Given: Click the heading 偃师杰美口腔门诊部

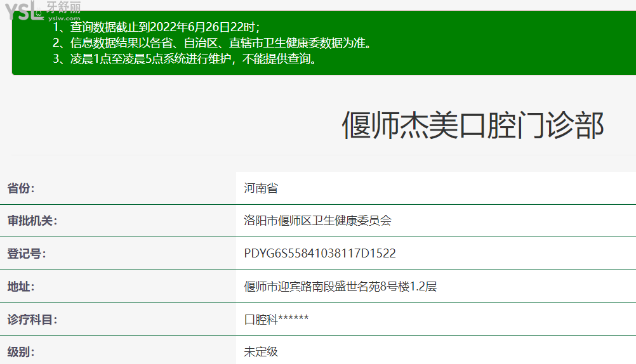Looking at the screenshot, I should (473, 126).
